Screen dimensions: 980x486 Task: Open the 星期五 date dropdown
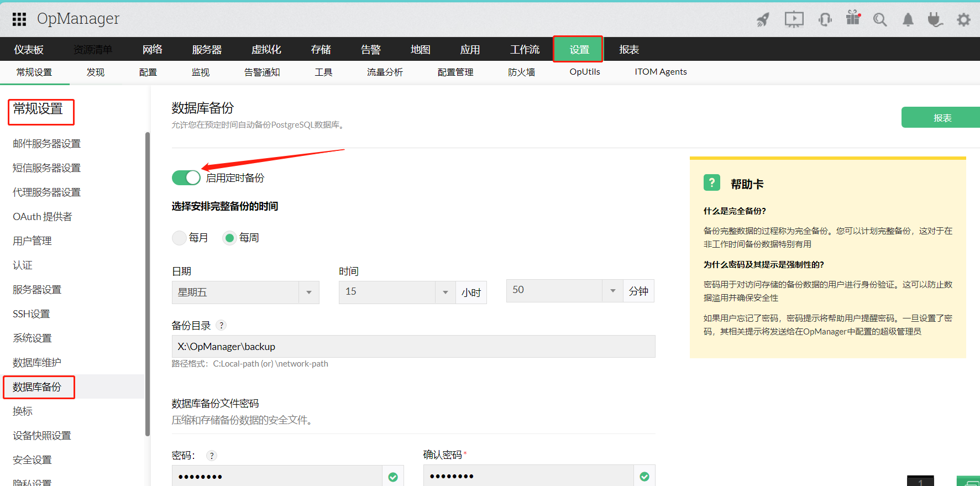click(x=245, y=292)
